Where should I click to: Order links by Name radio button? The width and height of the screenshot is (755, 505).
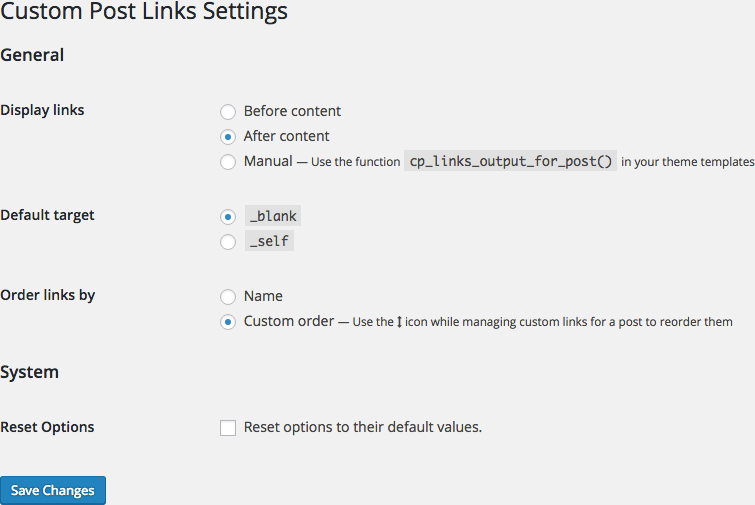[228, 297]
